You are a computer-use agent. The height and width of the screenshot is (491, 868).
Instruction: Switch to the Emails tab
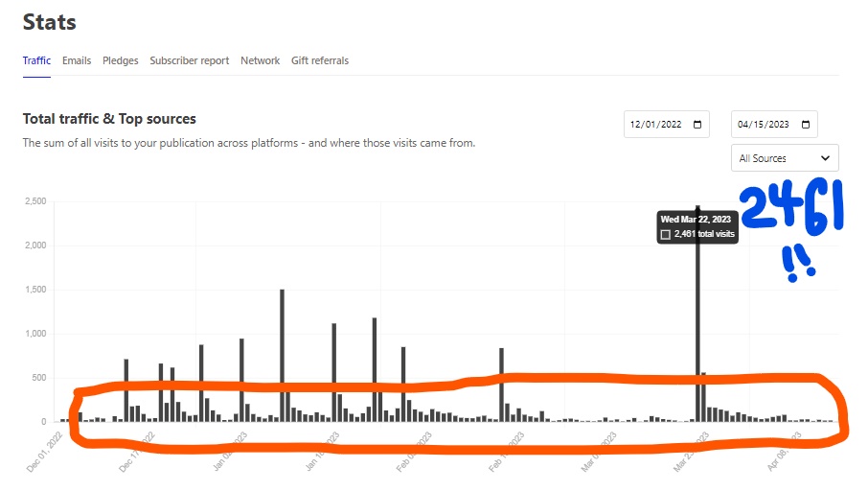click(x=77, y=61)
